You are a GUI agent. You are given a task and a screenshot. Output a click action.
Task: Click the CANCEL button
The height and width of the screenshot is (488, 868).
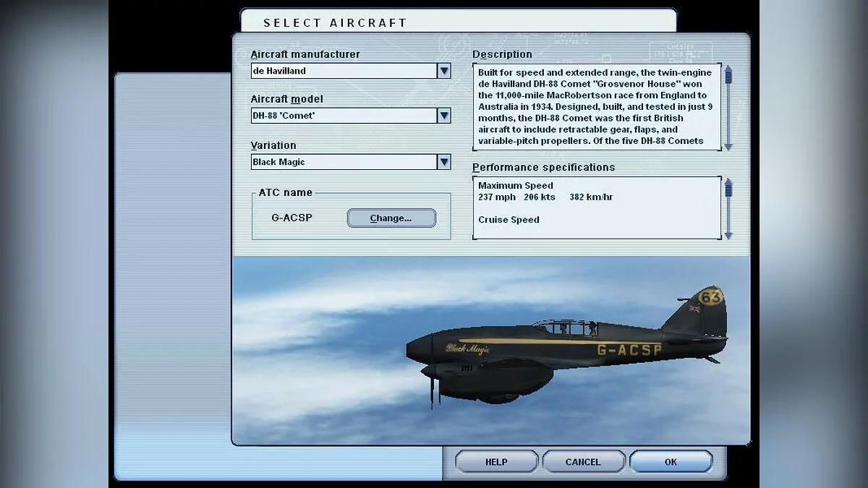pos(583,462)
